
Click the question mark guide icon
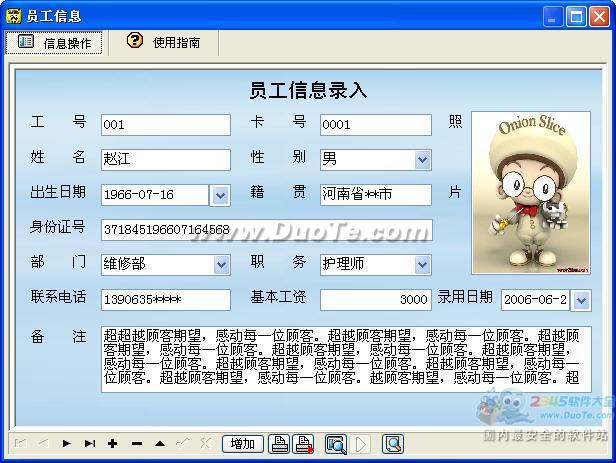(x=135, y=40)
